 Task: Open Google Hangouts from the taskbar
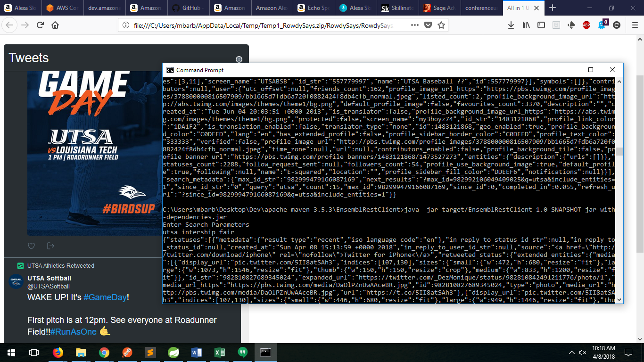[243, 352]
